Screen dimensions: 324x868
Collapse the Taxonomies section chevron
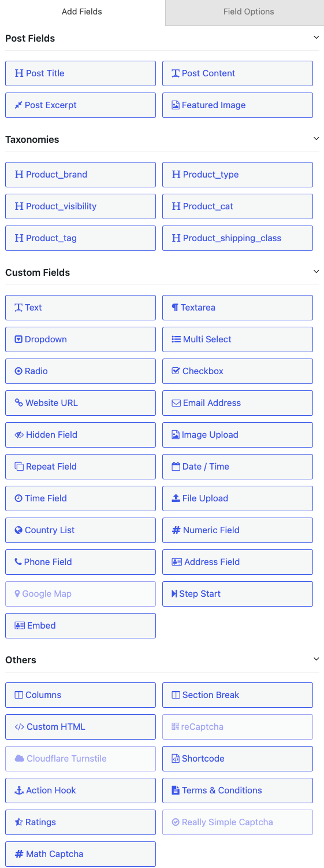click(x=316, y=139)
